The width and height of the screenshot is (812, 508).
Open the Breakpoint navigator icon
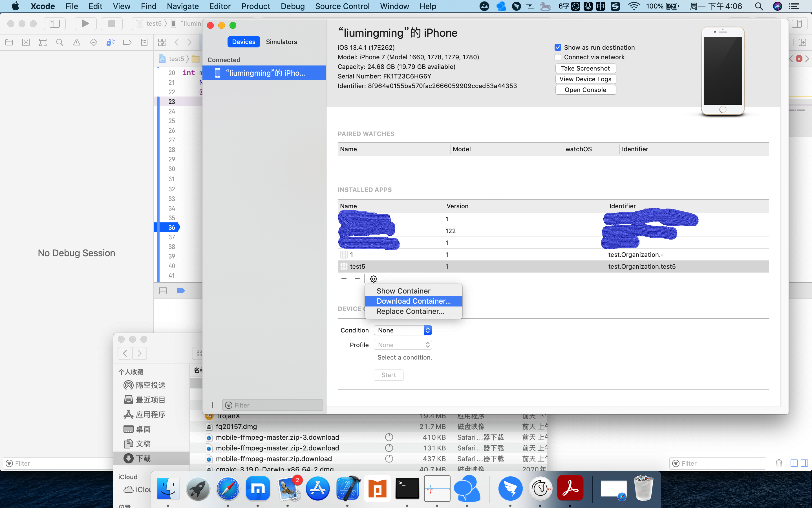(127, 42)
